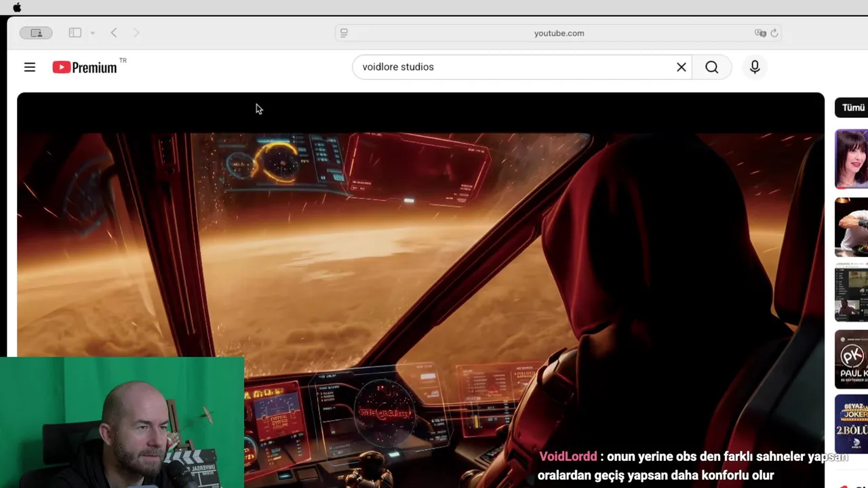Toggle the Safari sidebar icon

[75, 33]
